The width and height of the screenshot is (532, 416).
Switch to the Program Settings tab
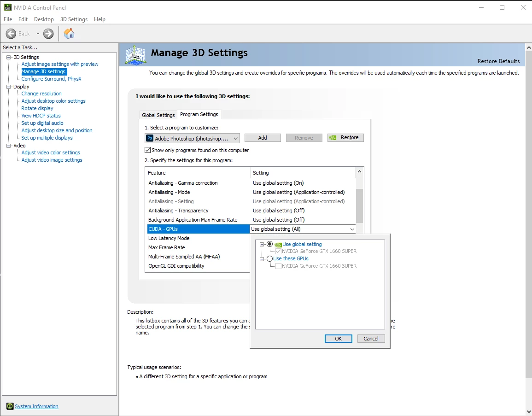coord(199,114)
